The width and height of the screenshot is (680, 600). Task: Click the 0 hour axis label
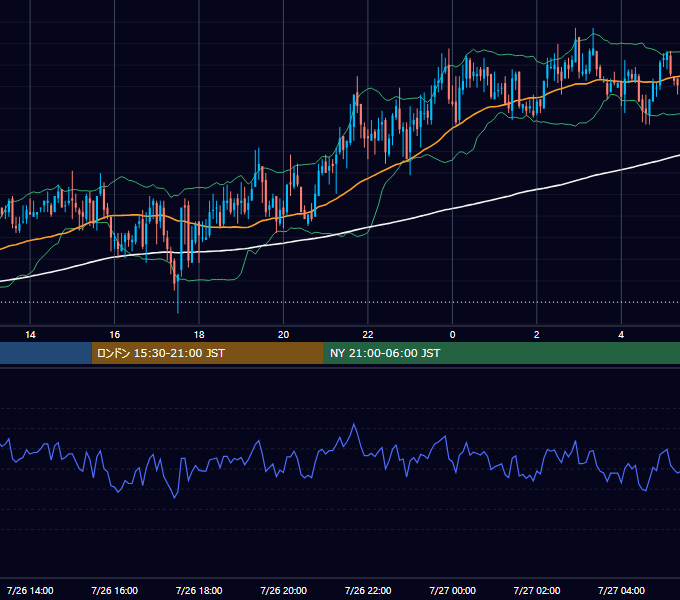click(x=452, y=335)
